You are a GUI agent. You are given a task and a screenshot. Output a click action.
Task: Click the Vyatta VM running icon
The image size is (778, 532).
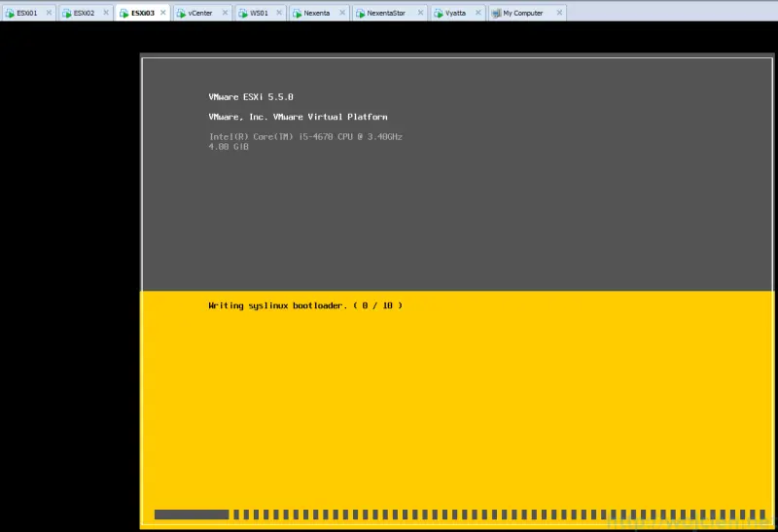[439, 14]
